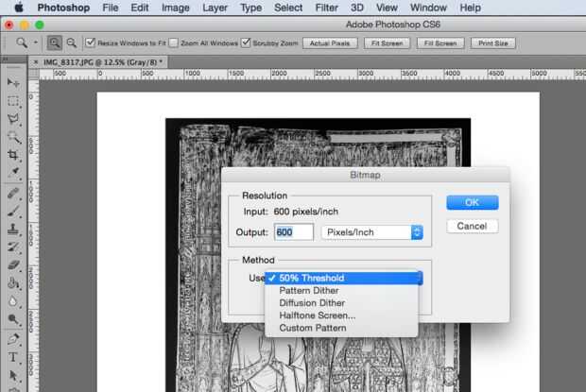Click the Actual Pixels button
Viewport: 586px width, 392px height.
coord(330,43)
